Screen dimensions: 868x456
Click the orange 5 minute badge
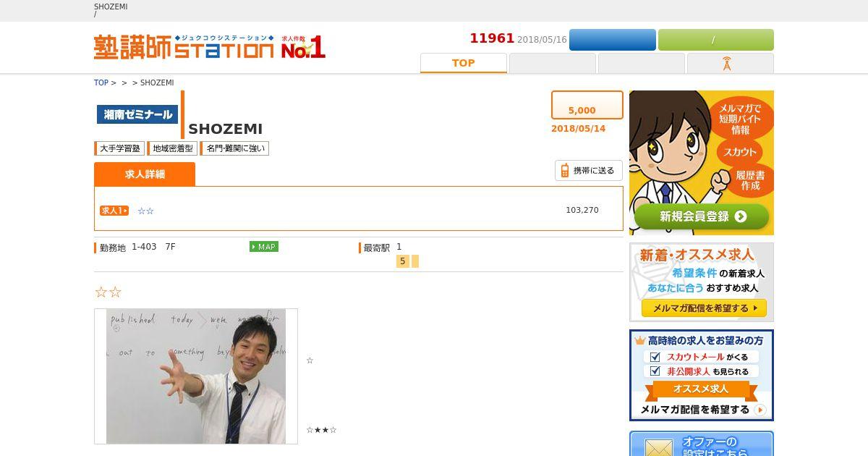(402, 261)
